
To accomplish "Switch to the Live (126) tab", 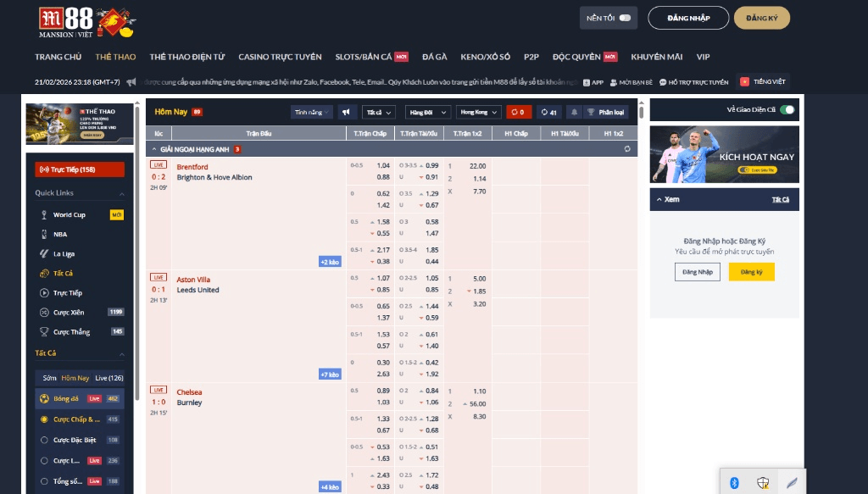I will point(109,378).
